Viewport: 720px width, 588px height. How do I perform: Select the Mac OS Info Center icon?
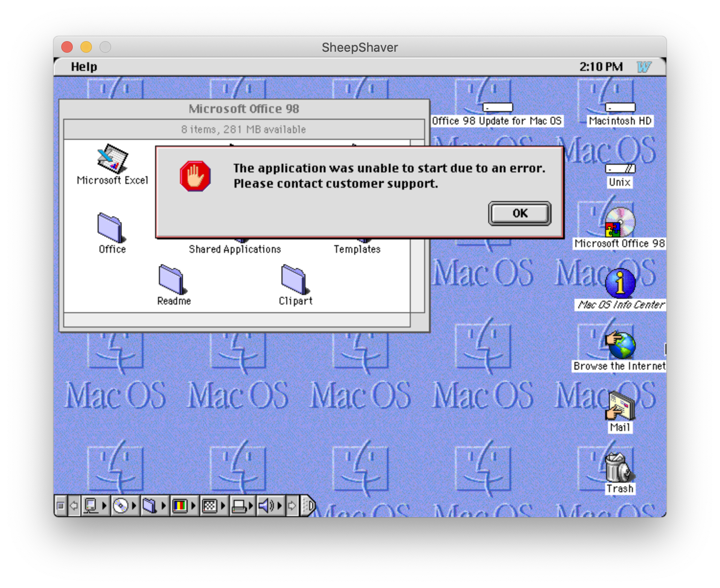coord(620,283)
